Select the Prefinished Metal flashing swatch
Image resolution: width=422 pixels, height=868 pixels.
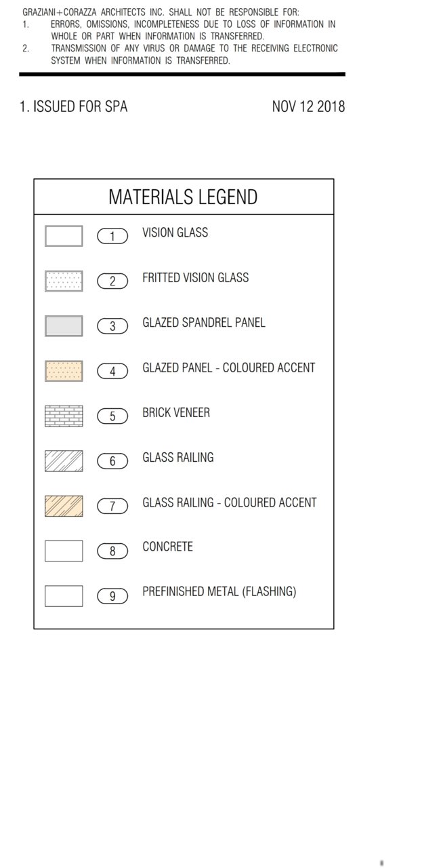tap(64, 596)
